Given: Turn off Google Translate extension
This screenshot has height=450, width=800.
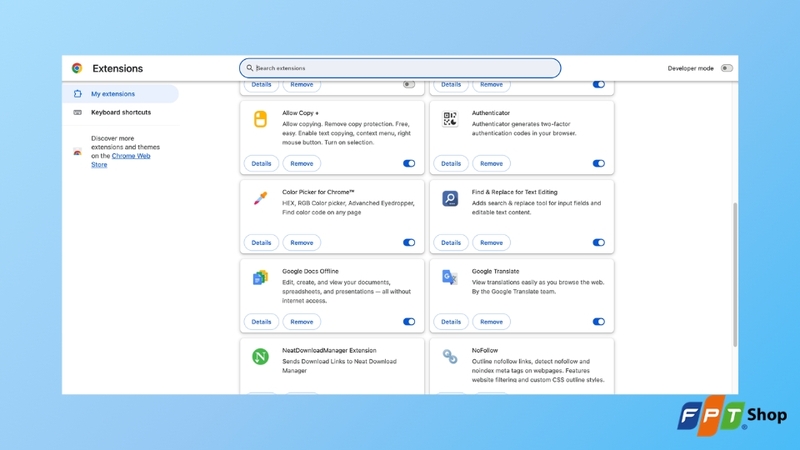Looking at the screenshot, I should point(598,321).
